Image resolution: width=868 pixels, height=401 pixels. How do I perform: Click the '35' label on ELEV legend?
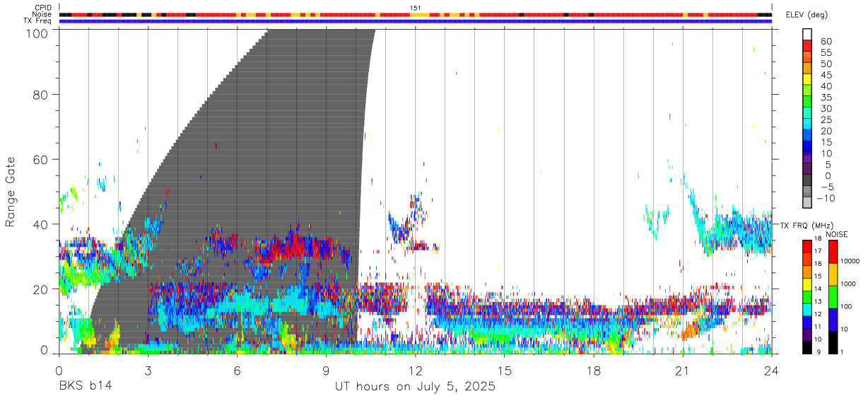click(x=826, y=98)
